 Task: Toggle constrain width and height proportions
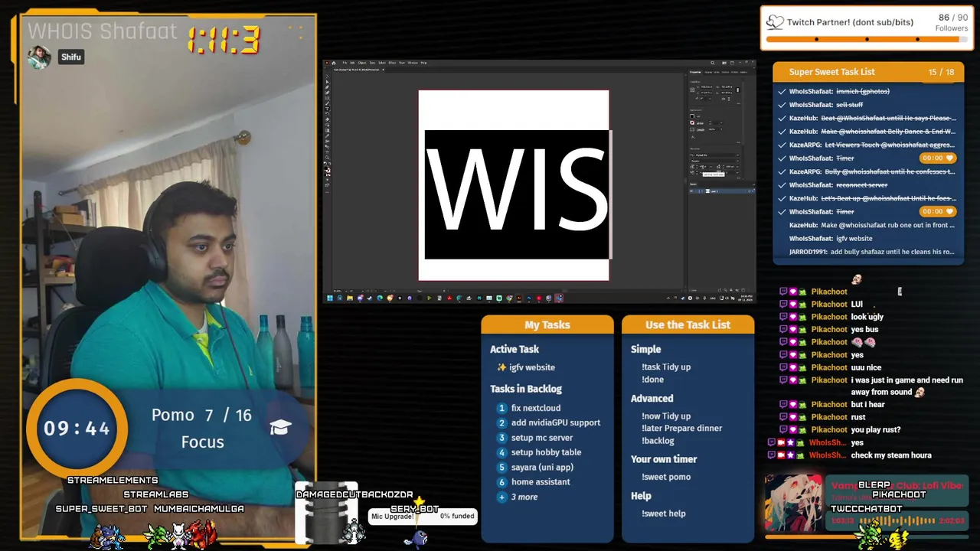[737, 90]
